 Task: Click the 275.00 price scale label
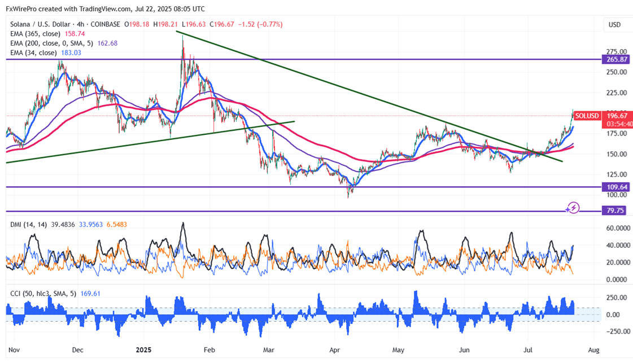click(x=617, y=52)
